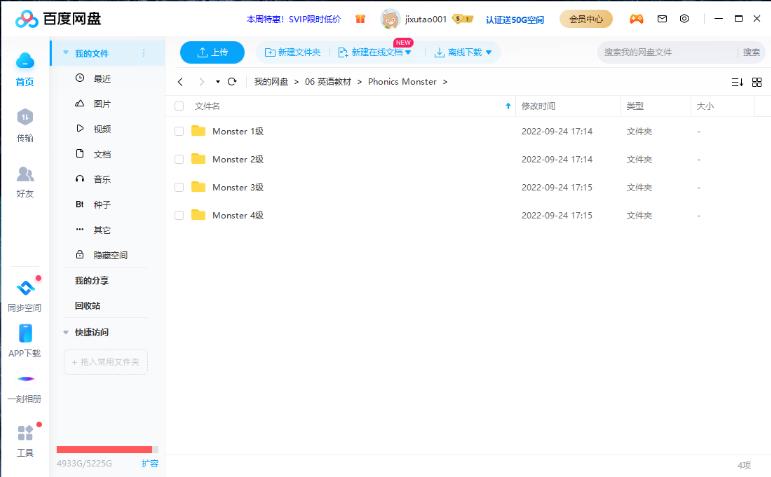Open the Home (首页) sidebar icon
This screenshot has height=477, width=771.
(x=25, y=61)
